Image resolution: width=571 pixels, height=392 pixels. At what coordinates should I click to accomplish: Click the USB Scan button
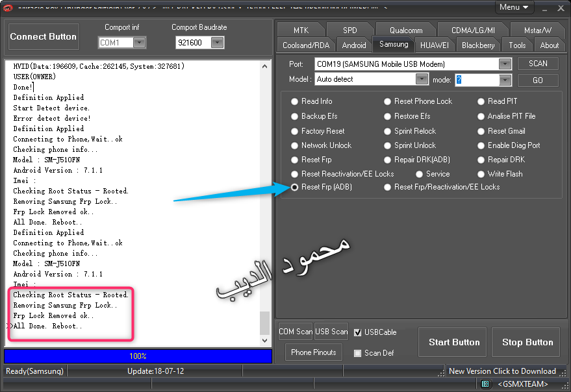coord(331,332)
